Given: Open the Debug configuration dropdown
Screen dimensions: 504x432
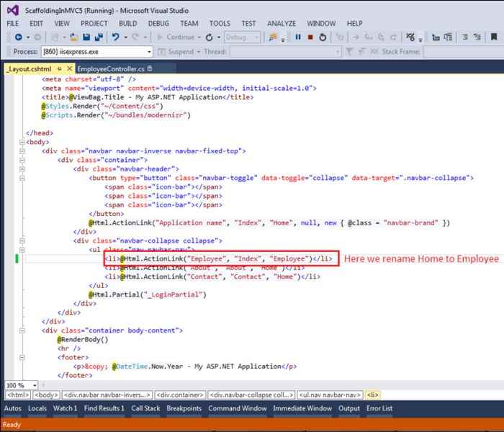Looking at the screenshot, I should point(257,37).
